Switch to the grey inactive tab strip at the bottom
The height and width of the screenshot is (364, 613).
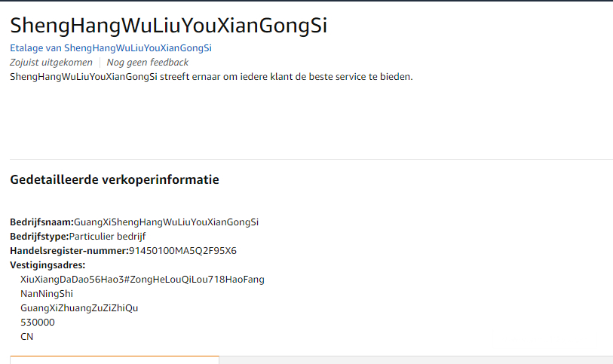[416, 359]
